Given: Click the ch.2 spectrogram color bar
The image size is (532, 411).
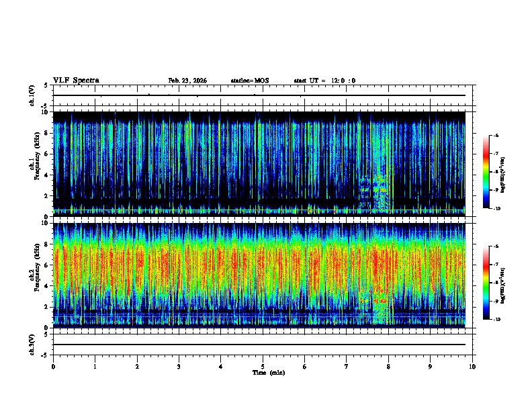Looking at the screenshot, I should 486,283.
